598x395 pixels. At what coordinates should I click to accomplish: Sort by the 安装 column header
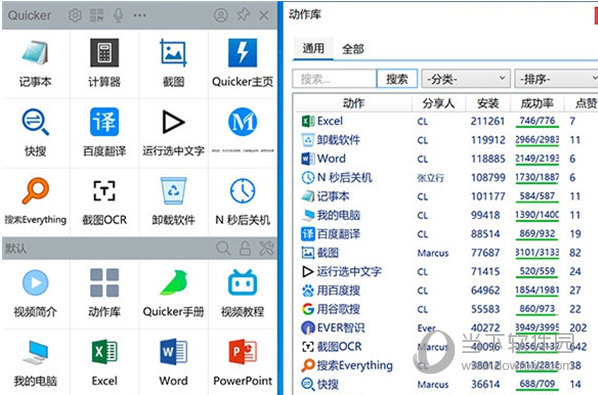click(x=488, y=103)
